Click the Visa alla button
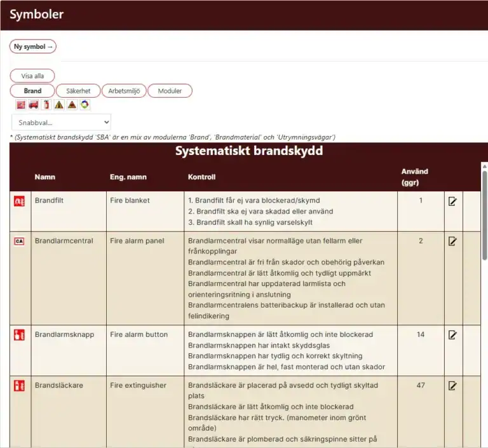The image size is (488, 448). (x=32, y=76)
